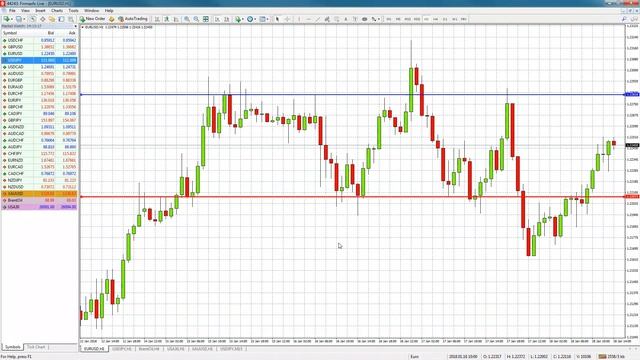Switch timeframe to H1
Image resolution: width=640 pixels, height=360 pixels.
point(426,19)
